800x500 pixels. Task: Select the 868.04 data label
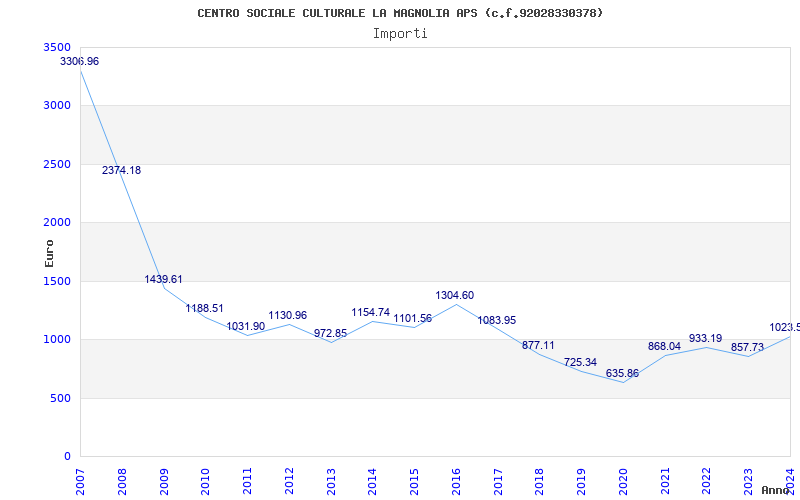[x=664, y=346]
